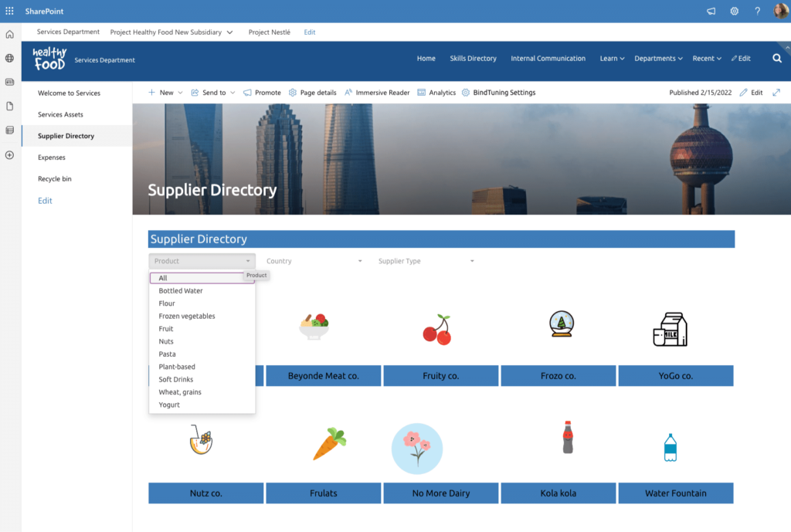The height and width of the screenshot is (532, 791).
Task: Choose Fruit from Product list
Action: (202, 328)
